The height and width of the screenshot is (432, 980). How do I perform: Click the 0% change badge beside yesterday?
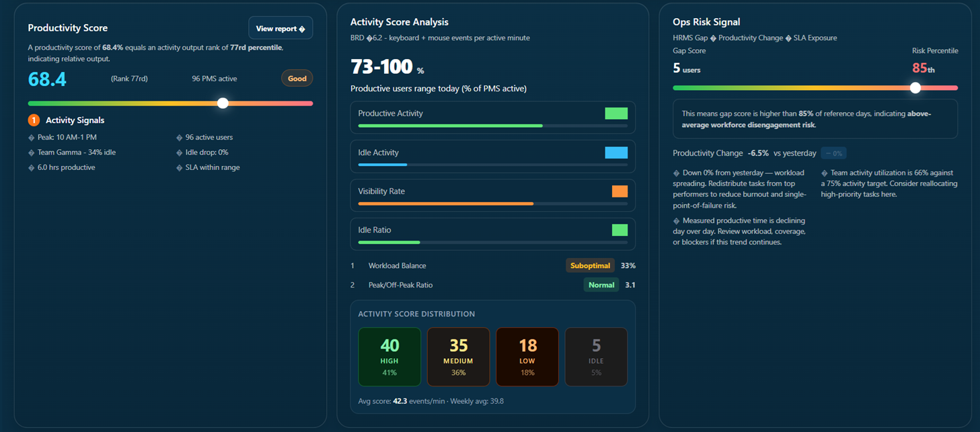[833, 153]
